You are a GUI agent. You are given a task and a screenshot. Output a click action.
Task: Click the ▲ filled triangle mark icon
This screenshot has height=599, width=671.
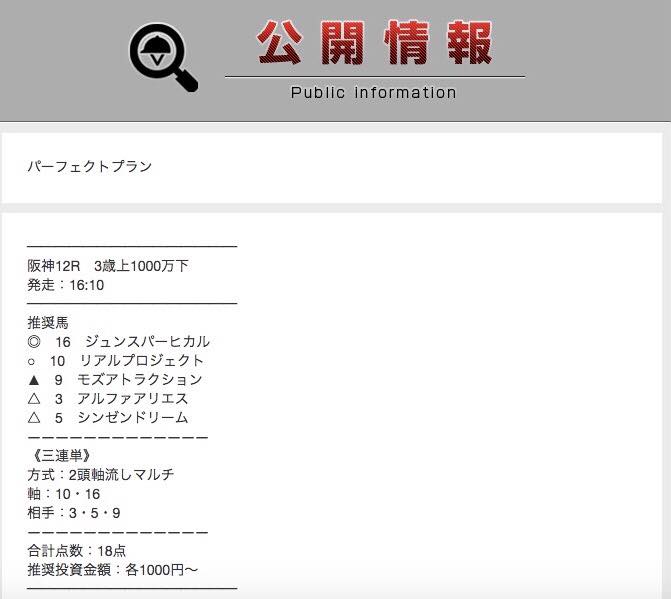34,380
